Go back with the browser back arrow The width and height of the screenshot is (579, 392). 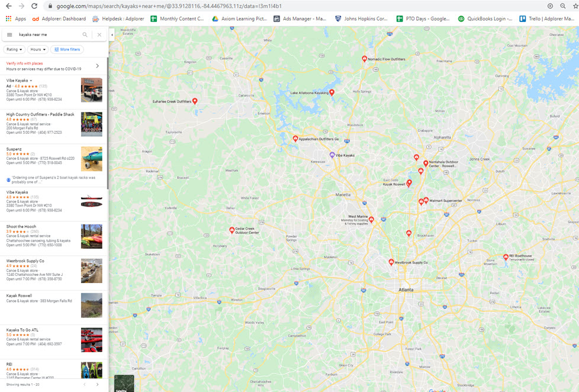click(x=8, y=6)
